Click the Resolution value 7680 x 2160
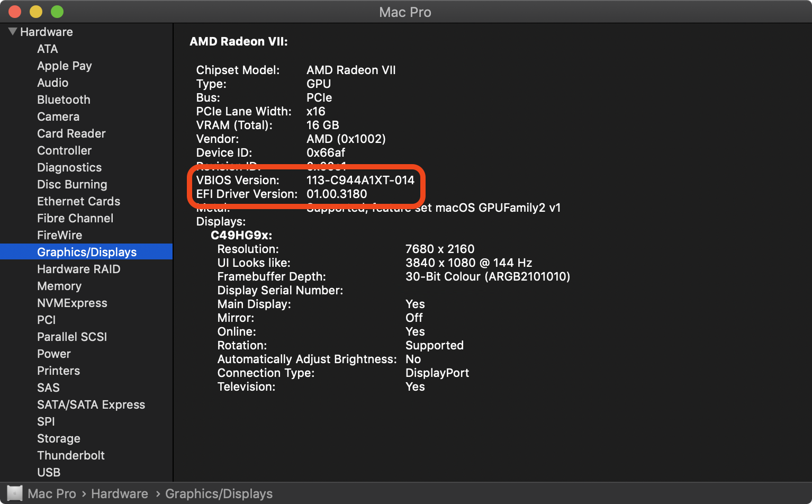 440,249
